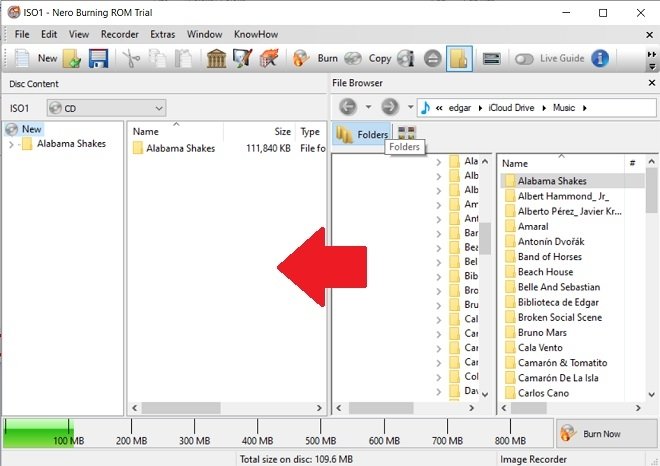Sort disc content by Name column
This screenshot has height=466, width=660.
176,131
